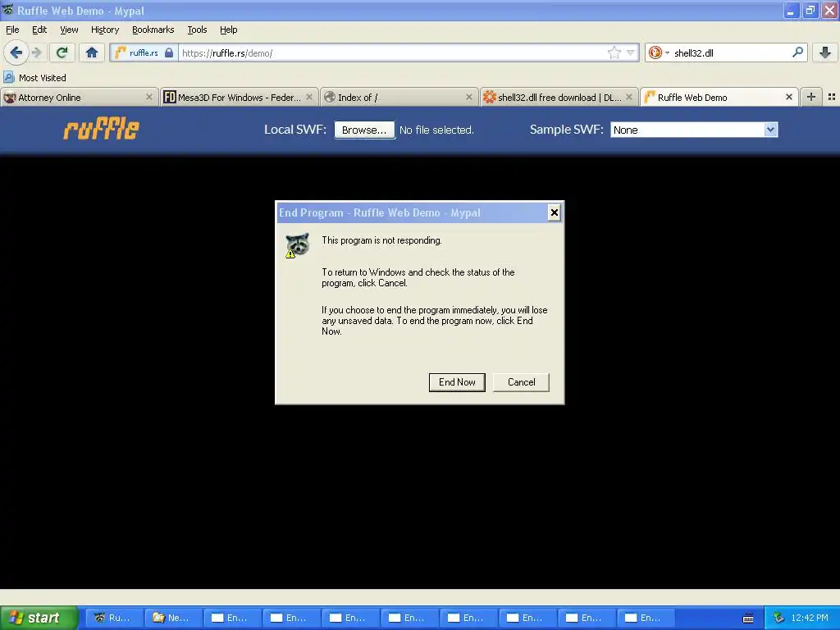The width and height of the screenshot is (840, 630).
Task: Open the History menu
Action: click(104, 30)
